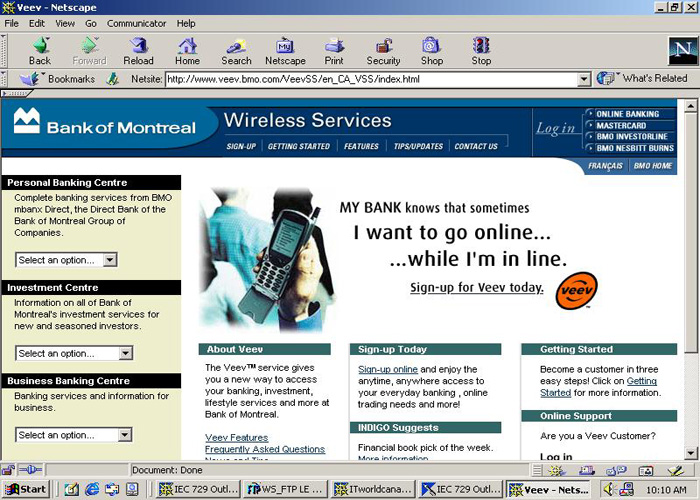
Task: Open the View menu
Action: (65, 23)
